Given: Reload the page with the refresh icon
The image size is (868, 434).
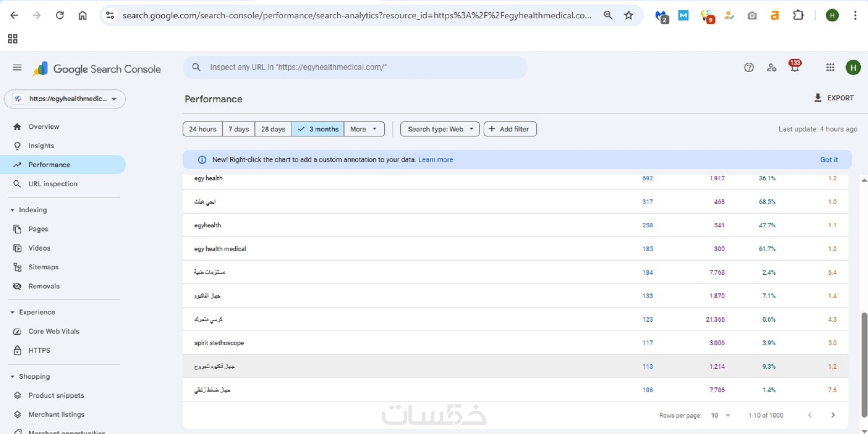Looking at the screenshot, I should [60, 15].
